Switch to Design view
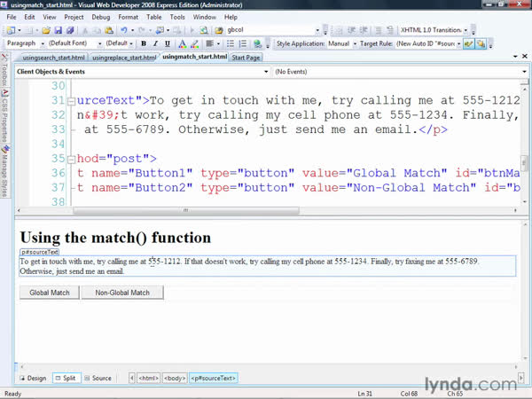The image size is (532, 399). click(33, 378)
